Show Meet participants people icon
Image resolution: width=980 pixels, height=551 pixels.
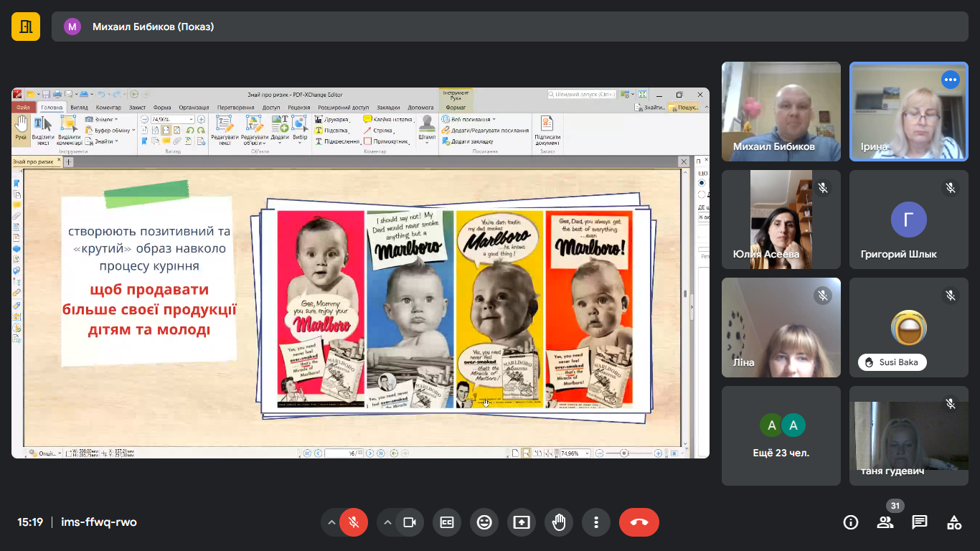click(885, 522)
